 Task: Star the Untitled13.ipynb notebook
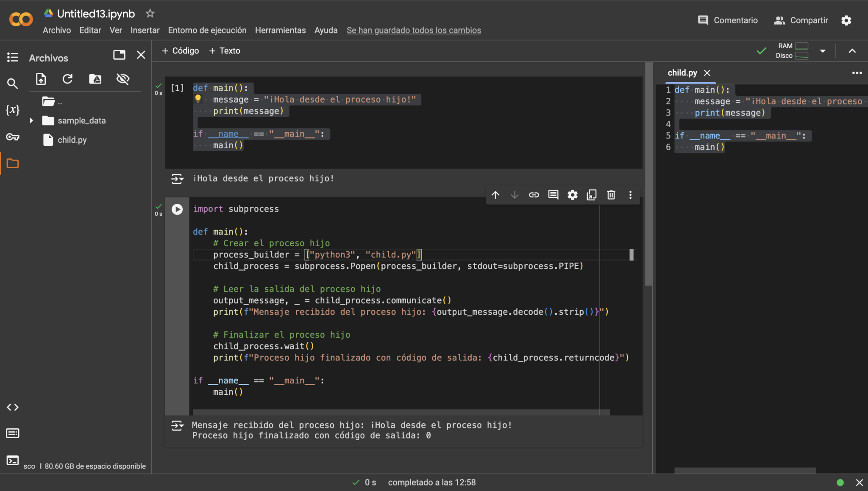click(150, 13)
